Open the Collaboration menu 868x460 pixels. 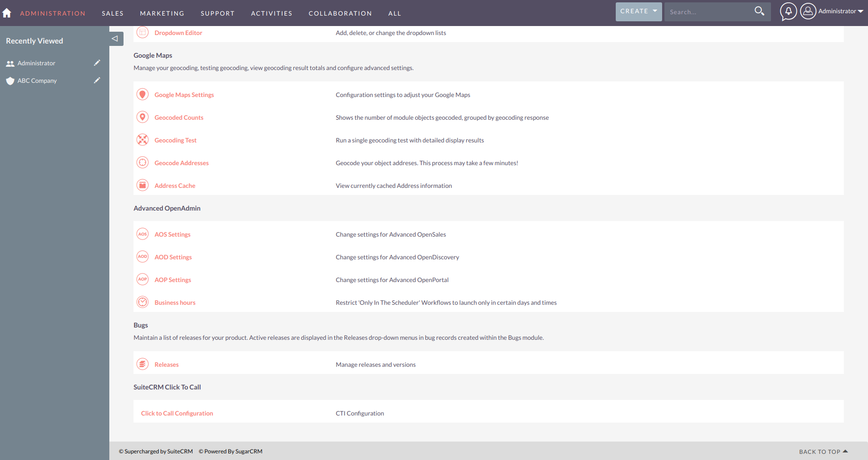[x=340, y=13]
